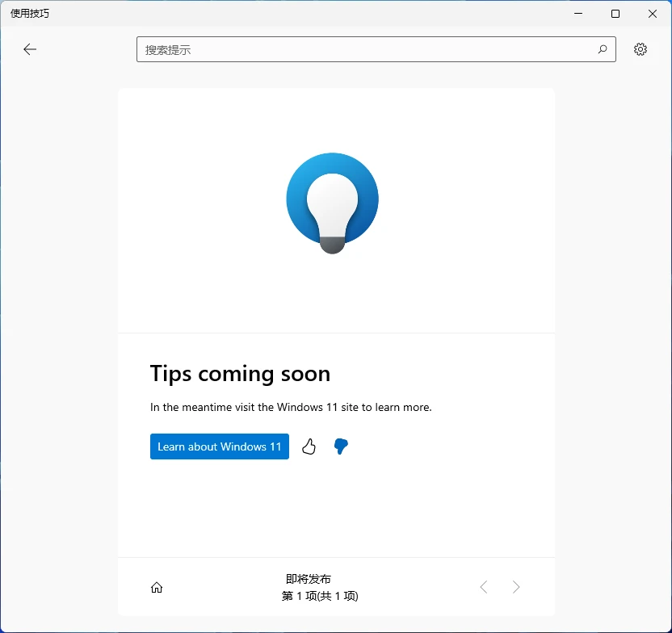This screenshot has width=672, height=633.
Task: Return to the home page icon
Action: (157, 587)
